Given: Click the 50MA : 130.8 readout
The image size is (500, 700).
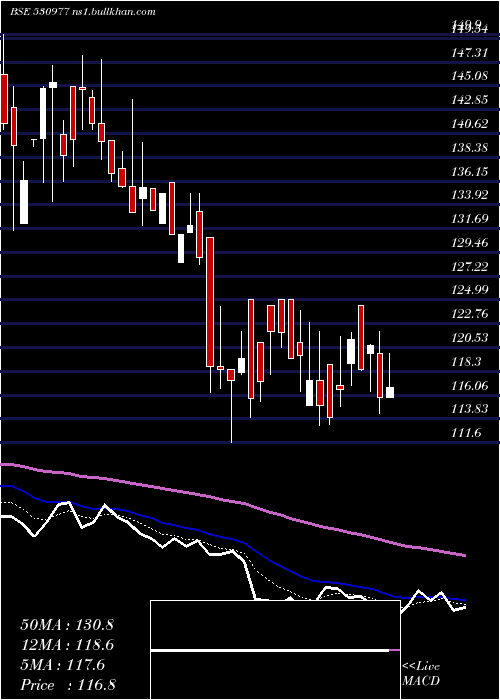Looking at the screenshot, I should 67,625.
